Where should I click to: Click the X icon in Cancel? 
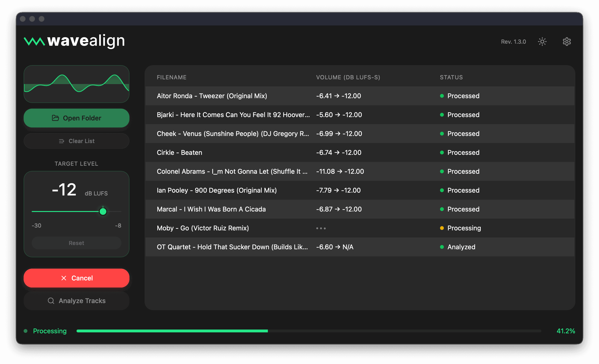click(x=64, y=278)
